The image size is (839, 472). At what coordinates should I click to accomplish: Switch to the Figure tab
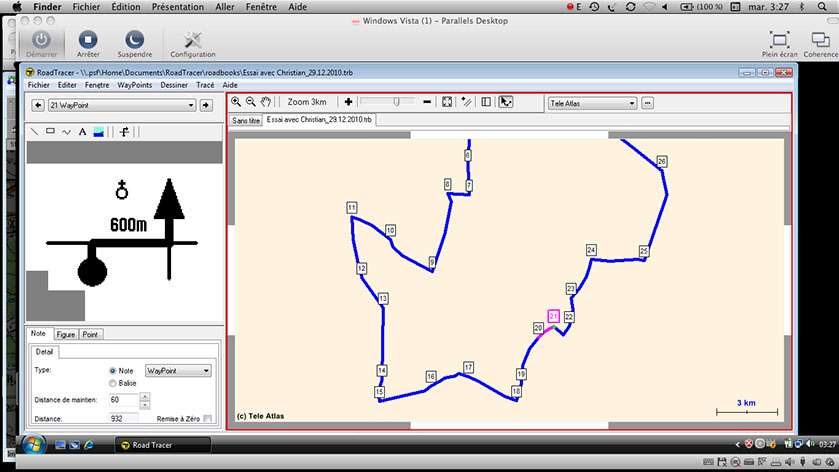pyautogui.click(x=65, y=334)
